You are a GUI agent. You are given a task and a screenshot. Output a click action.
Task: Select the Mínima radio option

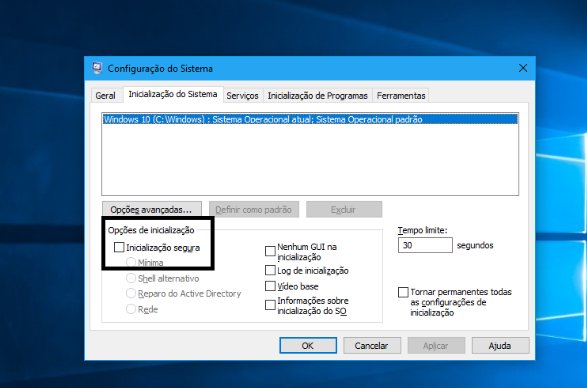(x=131, y=262)
